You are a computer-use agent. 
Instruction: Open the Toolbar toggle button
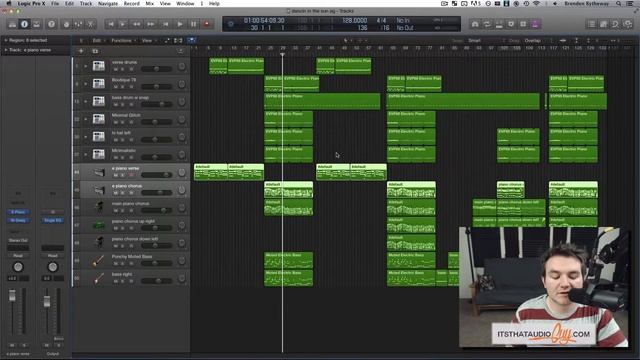(37, 24)
